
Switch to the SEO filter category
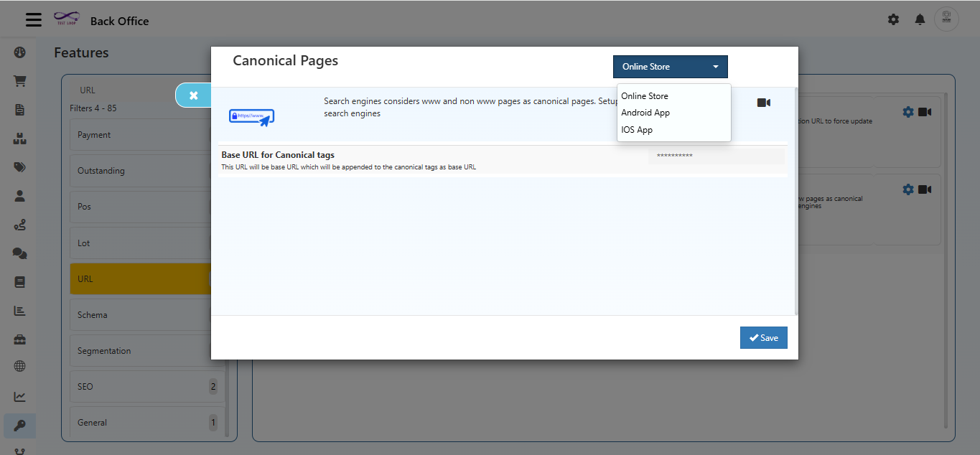coord(144,386)
